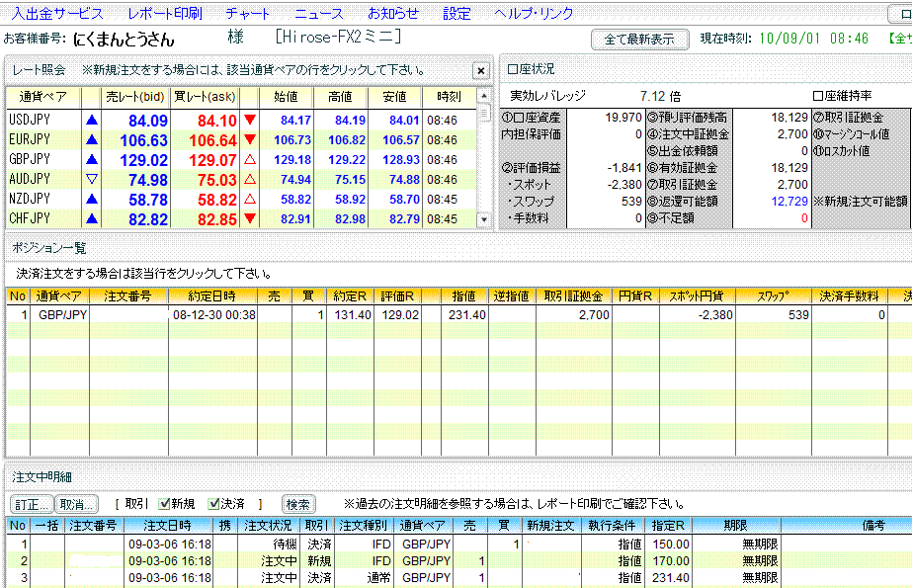Click EURJPY ask rate 106.64
913x588 pixels.
tap(213, 140)
